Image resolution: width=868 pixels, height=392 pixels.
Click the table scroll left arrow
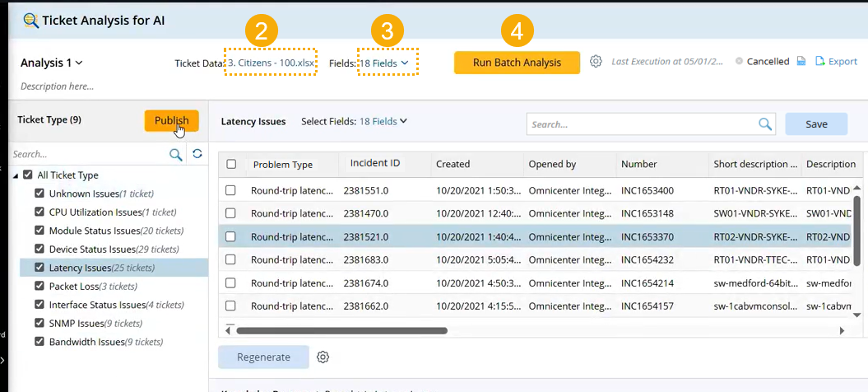228,330
